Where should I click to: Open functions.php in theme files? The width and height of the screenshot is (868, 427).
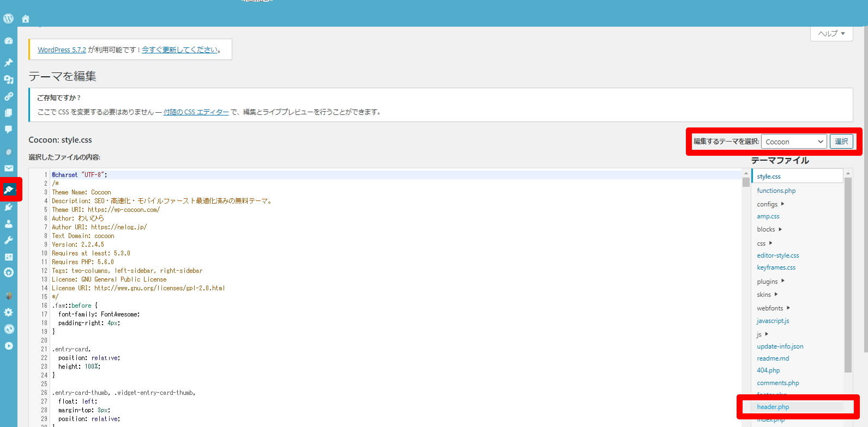pyautogui.click(x=776, y=191)
